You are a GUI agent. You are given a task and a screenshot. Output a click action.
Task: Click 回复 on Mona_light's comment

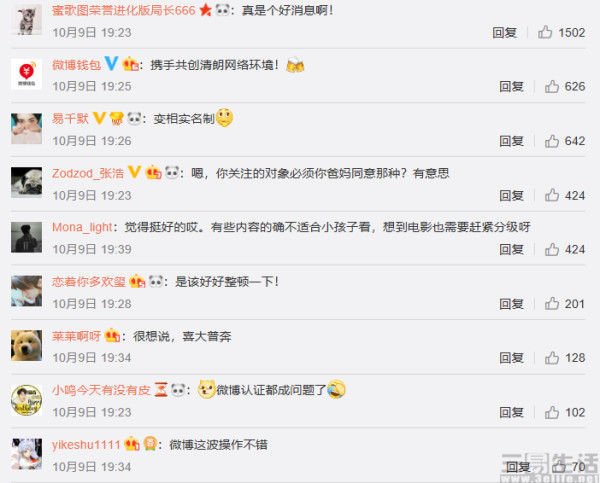pyautogui.click(x=511, y=250)
